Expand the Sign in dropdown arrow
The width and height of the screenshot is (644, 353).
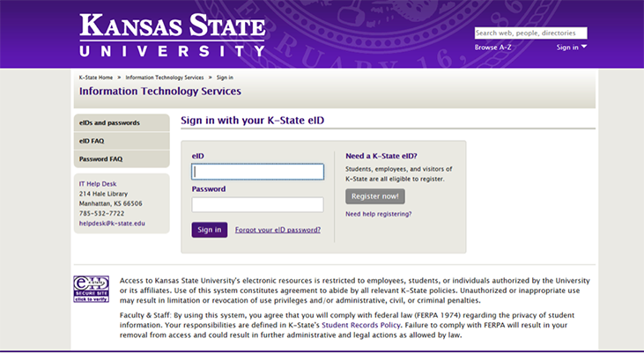pyautogui.click(x=584, y=47)
